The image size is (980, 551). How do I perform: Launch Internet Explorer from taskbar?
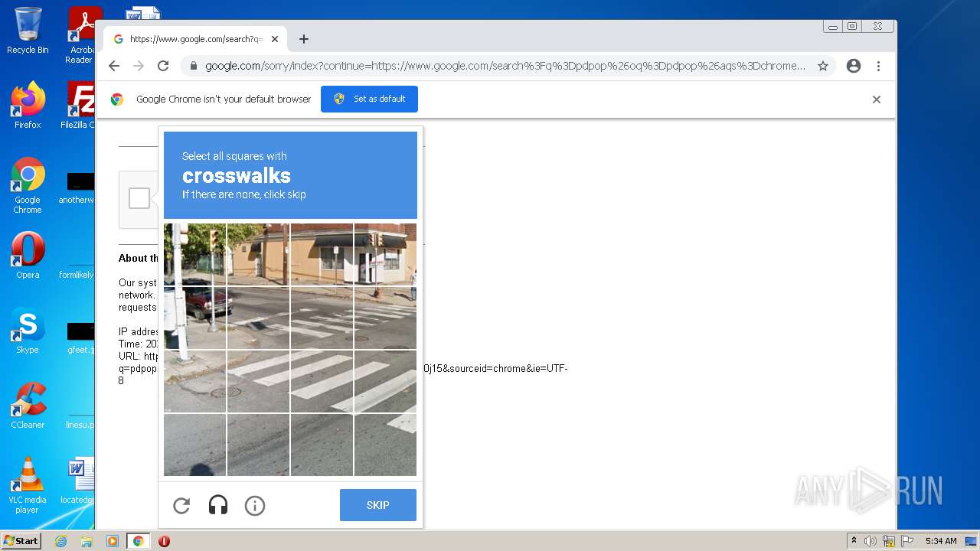61,541
